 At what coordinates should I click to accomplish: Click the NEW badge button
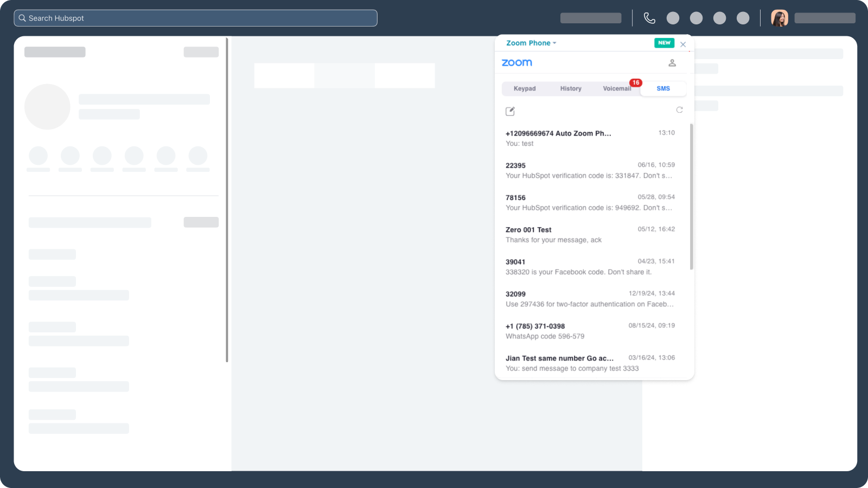664,43
